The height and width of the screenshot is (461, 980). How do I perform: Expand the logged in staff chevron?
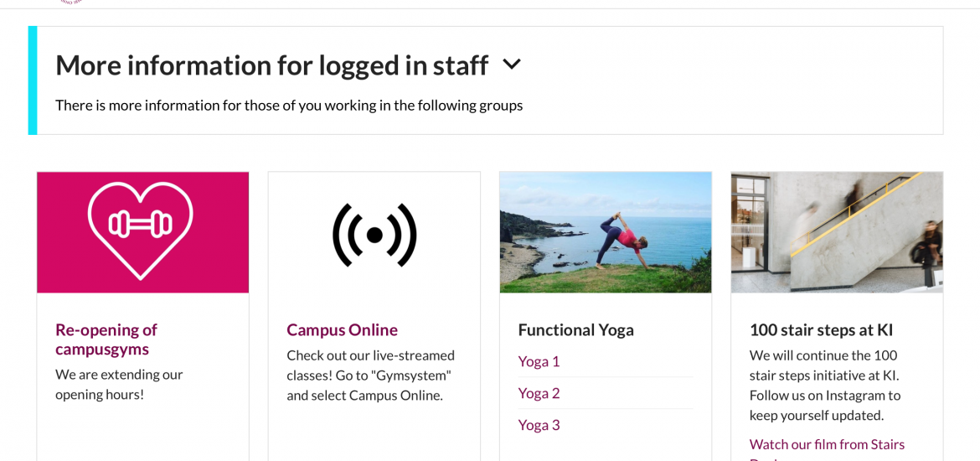click(x=512, y=64)
